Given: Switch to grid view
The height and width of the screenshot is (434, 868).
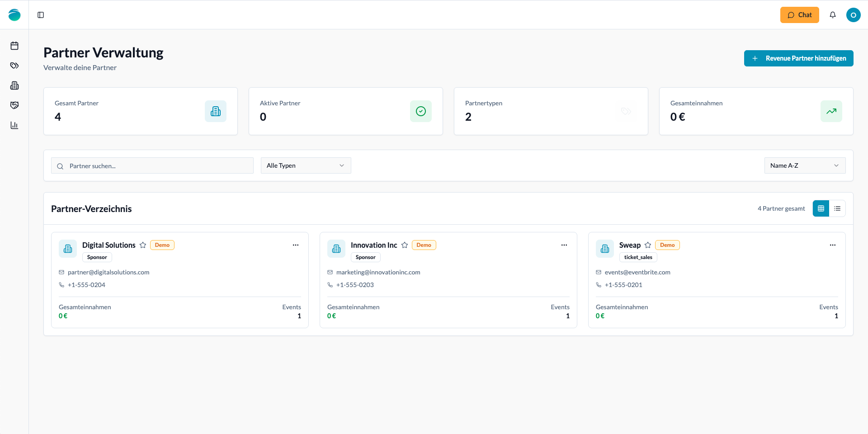Looking at the screenshot, I should [x=821, y=208].
